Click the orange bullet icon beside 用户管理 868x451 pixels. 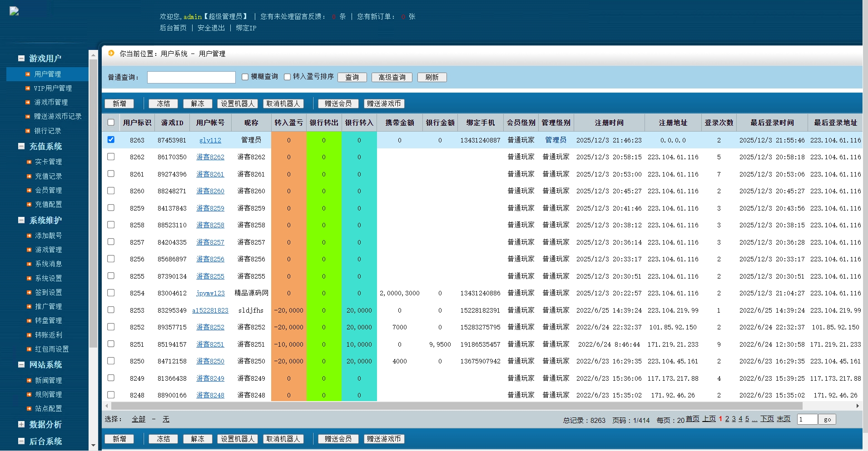pos(28,74)
